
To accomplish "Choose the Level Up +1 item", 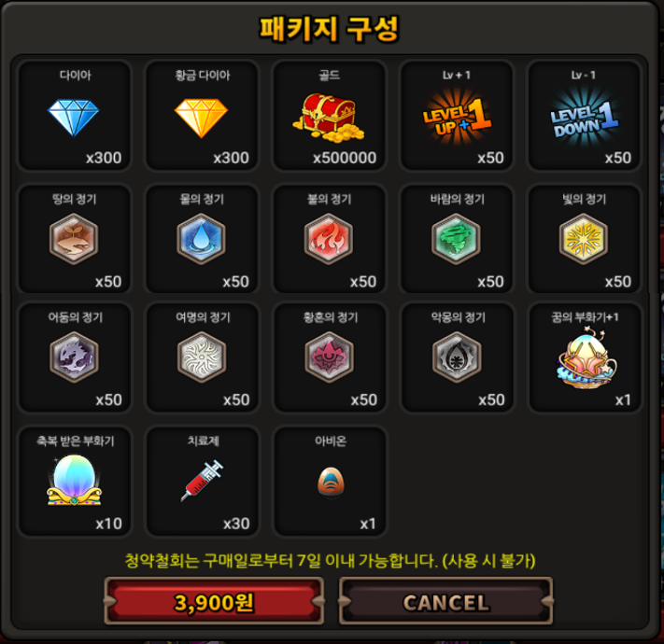I will [x=457, y=118].
